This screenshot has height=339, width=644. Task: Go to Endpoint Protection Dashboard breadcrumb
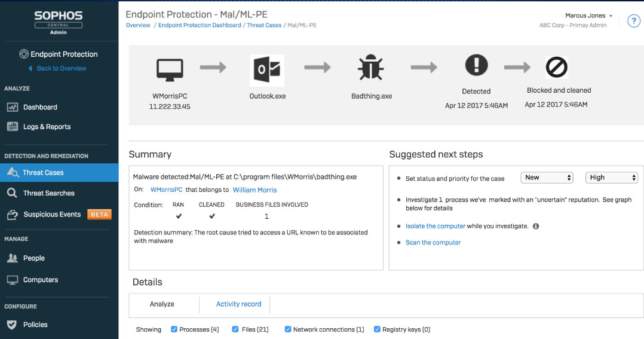tap(200, 25)
